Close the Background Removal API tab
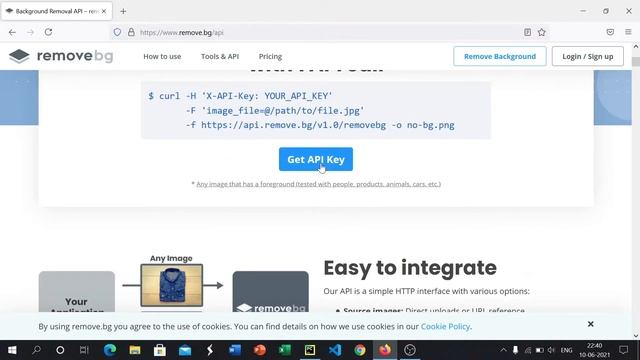 104,11
